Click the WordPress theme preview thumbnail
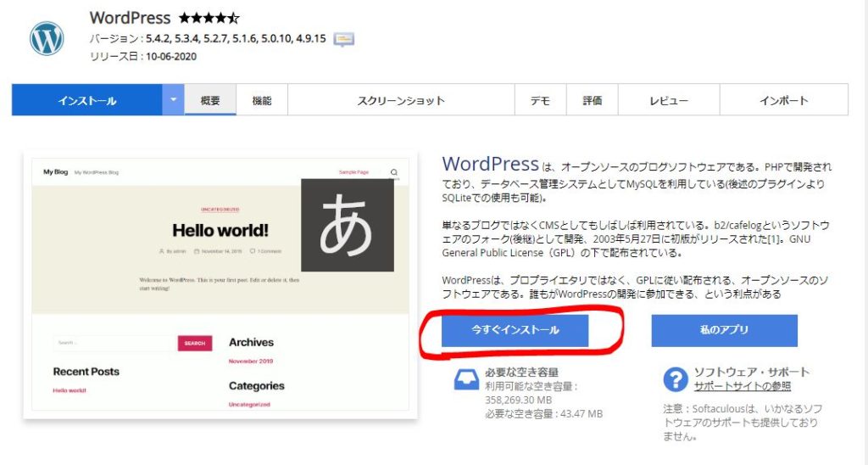This screenshot has width=868, height=465. (220, 283)
